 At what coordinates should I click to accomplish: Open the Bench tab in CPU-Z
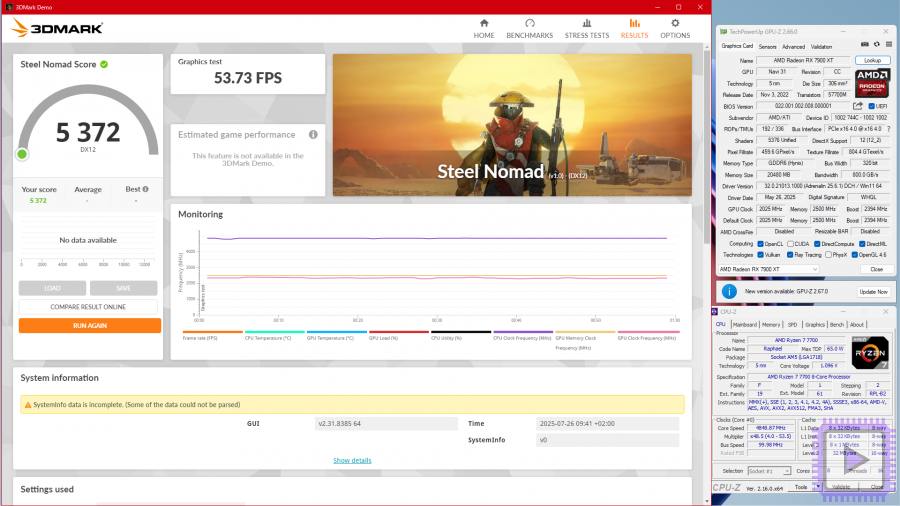click(837, 325)
